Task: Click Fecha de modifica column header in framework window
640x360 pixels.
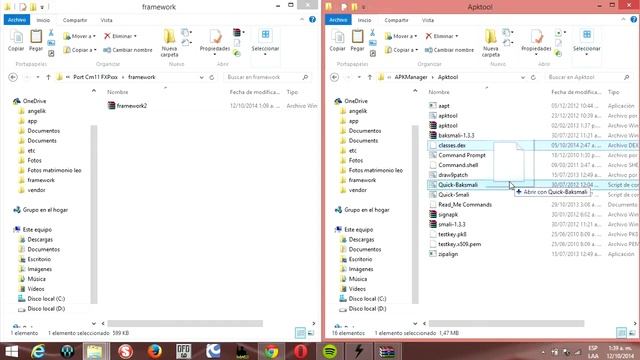Action: 255,92
